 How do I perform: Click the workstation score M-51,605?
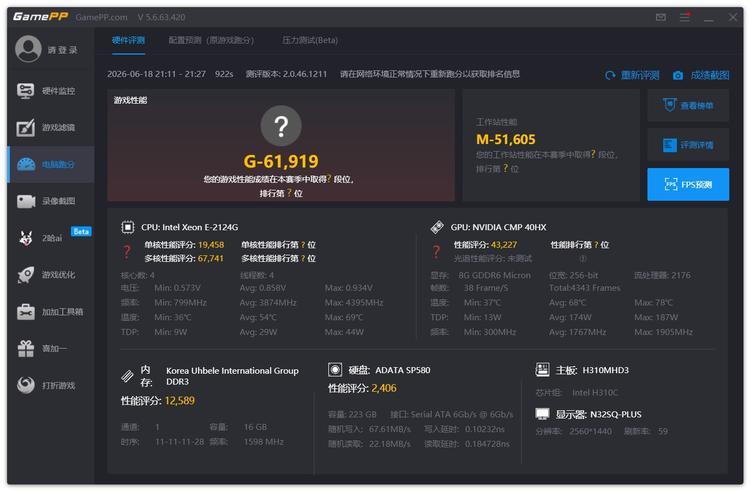(506, 139)
